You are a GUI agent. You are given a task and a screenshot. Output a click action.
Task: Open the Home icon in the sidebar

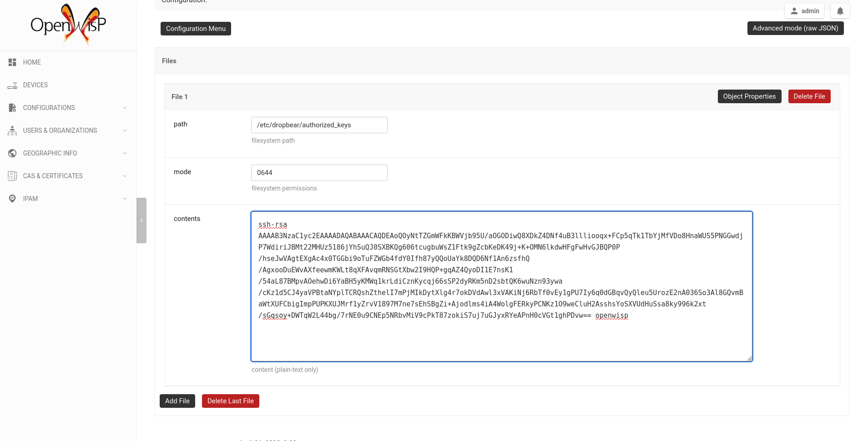click(x=12, y=62)
